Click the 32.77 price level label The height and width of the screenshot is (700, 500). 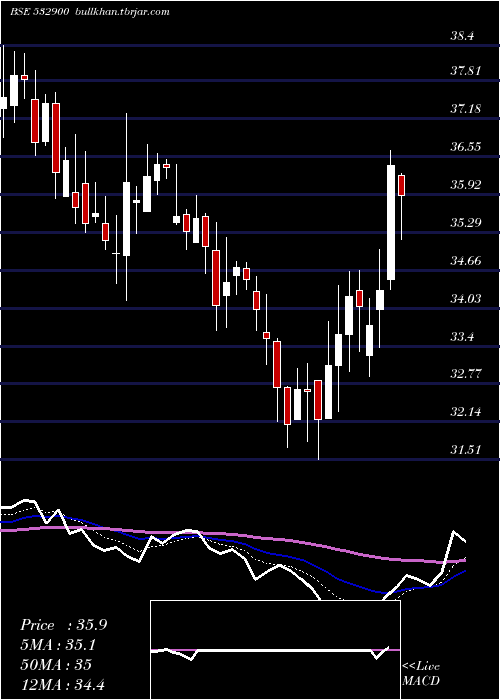coord(466,374)
